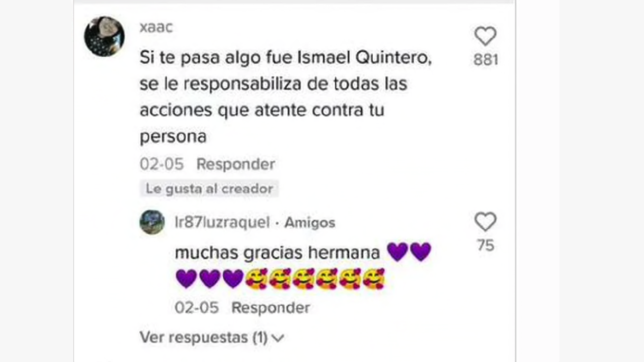Viewport: 644px width, 362px height.
Task: Expand Ver respuestas (1)
Action: pos(212,337)
